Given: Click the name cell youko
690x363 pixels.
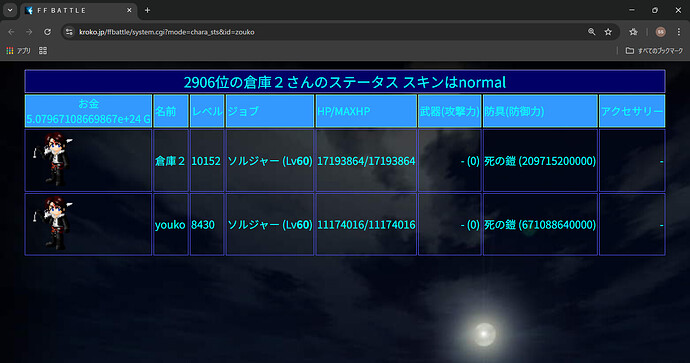Looking at the screenshot, I should (171, 224).
